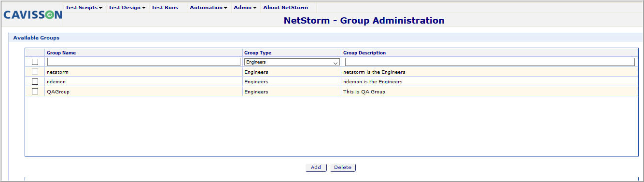Toggle the netstorm group checkbox
The height and width of the screenshot is (182, 644).
coord(35,72)
